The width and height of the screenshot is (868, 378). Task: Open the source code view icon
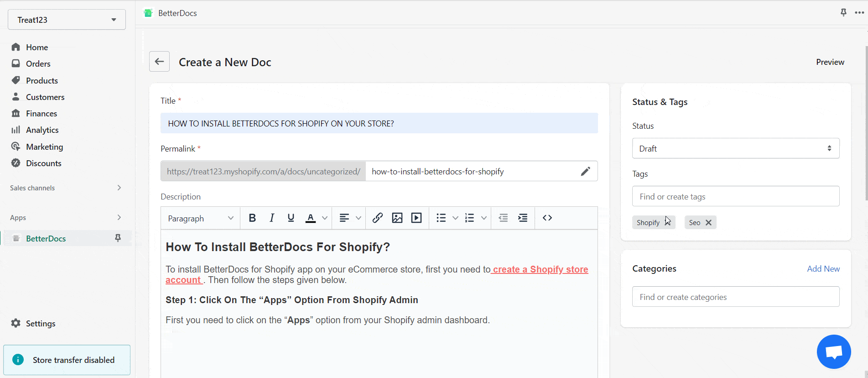coord(547,218)
